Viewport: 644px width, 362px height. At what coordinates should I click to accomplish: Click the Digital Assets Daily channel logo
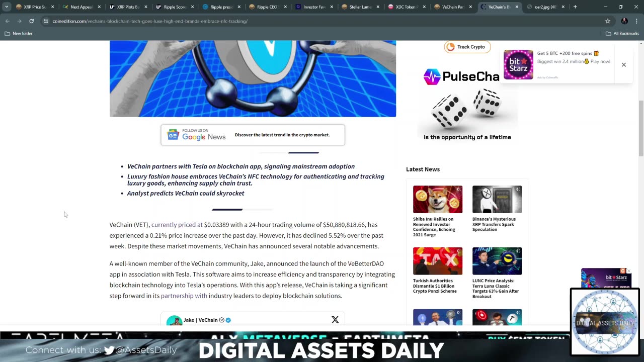click(x=604, y=321)
